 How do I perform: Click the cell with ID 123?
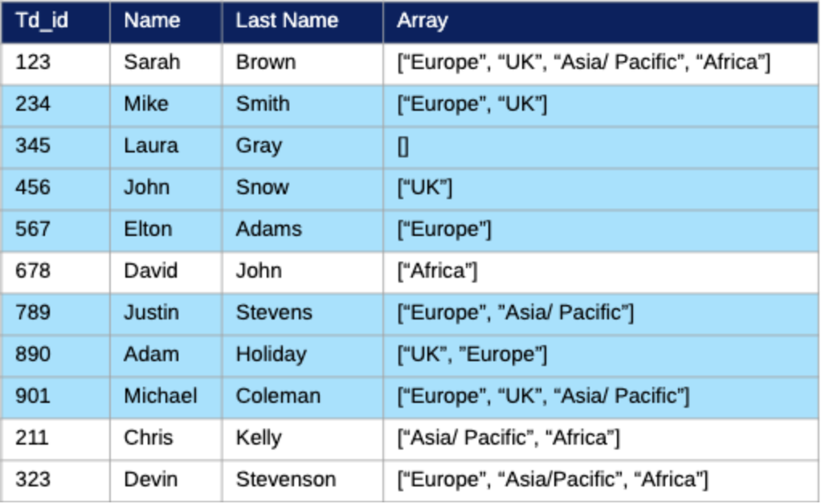click(x=33, y=63)
